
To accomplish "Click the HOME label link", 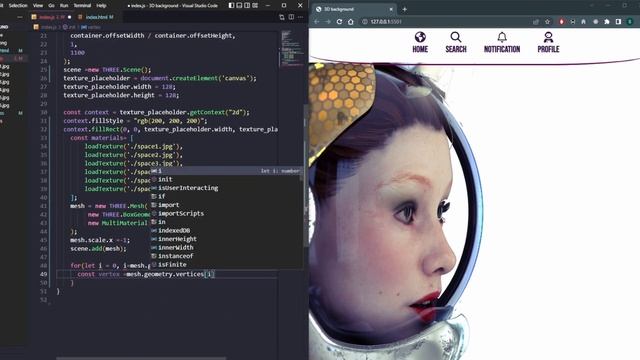I will (x=420, y=49).
